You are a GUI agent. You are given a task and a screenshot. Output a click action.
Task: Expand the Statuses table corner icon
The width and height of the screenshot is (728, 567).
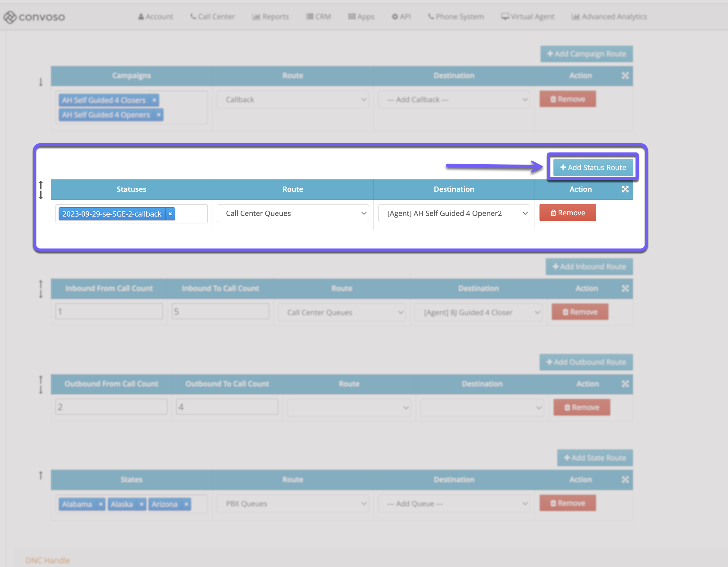pyautogui.click(x=625, y=189)
